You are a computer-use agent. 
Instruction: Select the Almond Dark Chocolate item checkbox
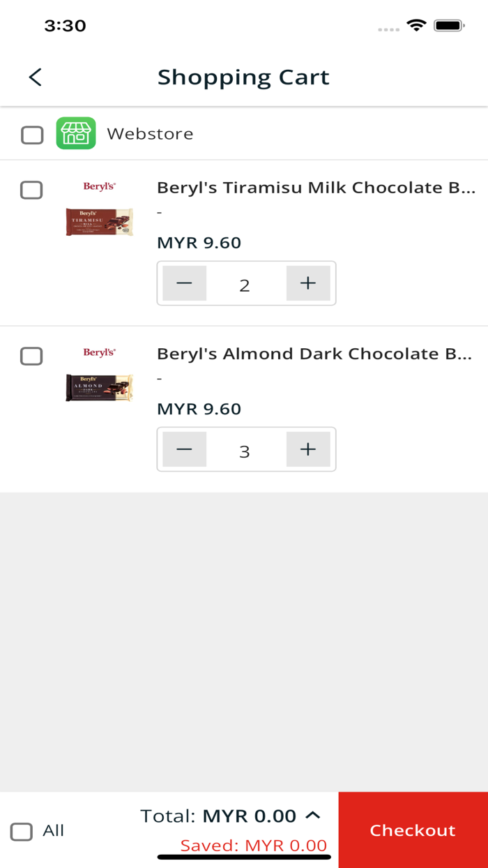coord(31,356)
